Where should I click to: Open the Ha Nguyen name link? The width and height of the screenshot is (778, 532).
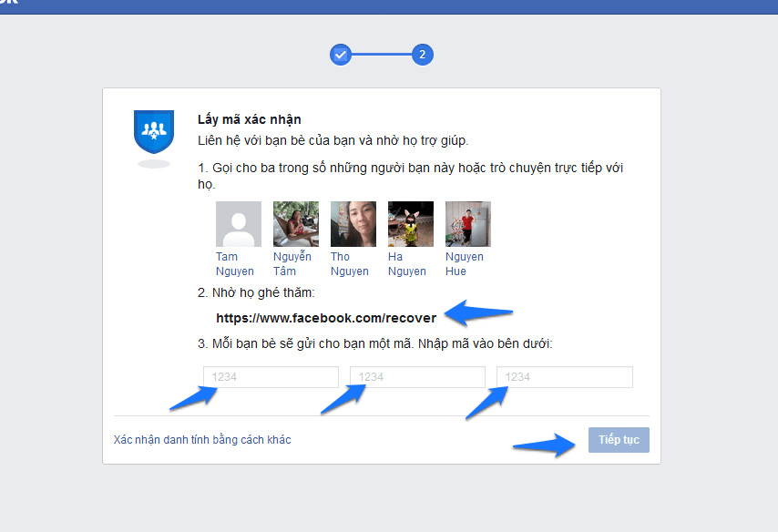click(407, 264)
